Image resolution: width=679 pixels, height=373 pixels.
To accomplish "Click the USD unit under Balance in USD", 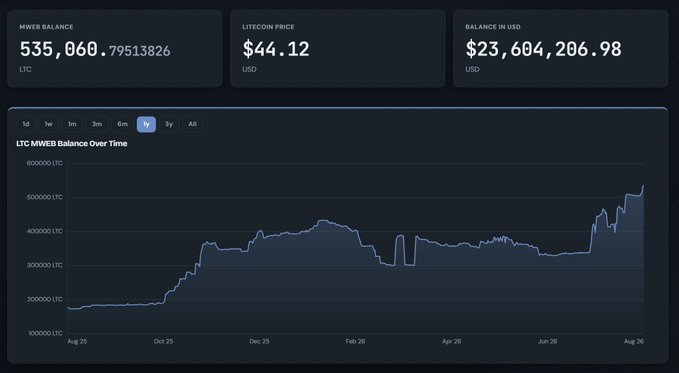I will [x=472, y=69].
